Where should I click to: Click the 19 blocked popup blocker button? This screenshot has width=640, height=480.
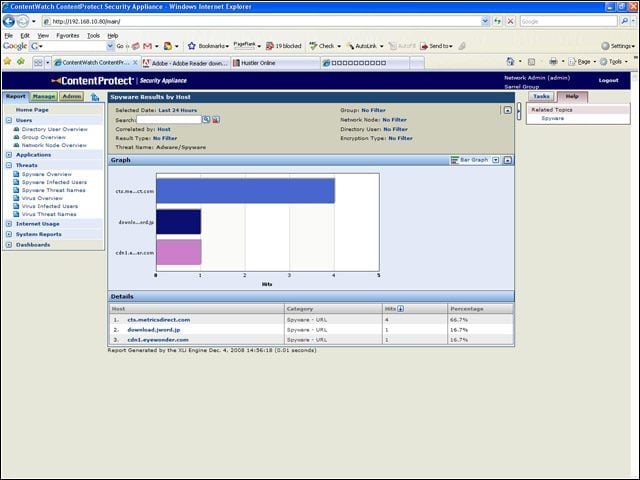tap(284, 46)
